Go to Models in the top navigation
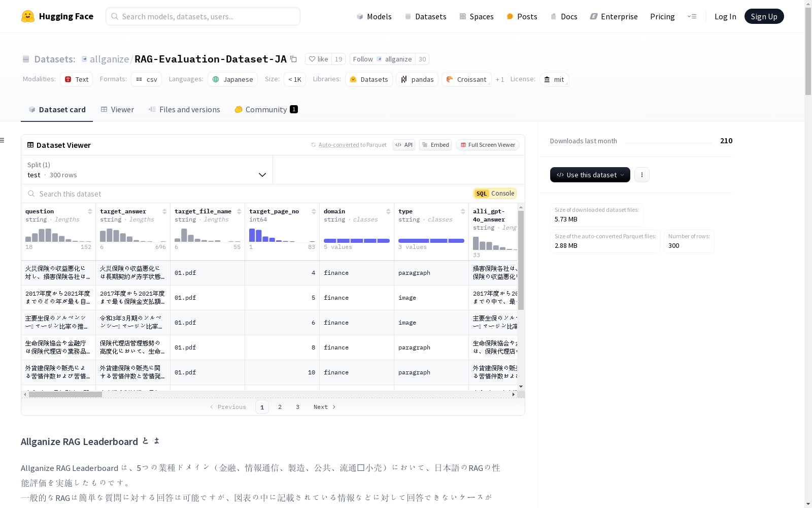 click(374, 16)
